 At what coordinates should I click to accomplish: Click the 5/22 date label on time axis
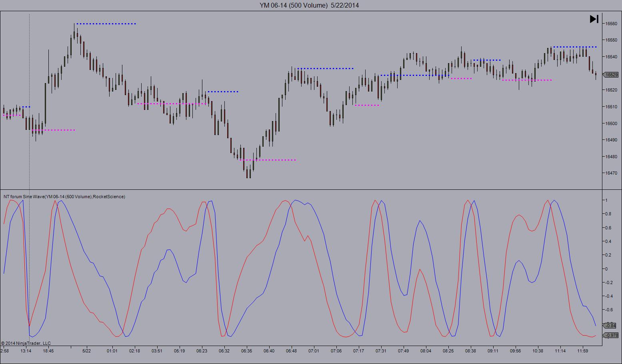[86, 351]
